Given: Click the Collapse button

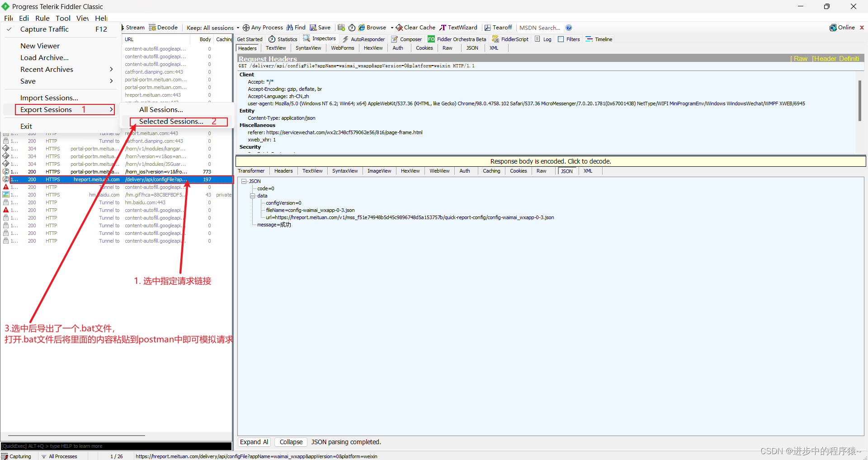Looking at the screenshot, I should pos(291,442).
